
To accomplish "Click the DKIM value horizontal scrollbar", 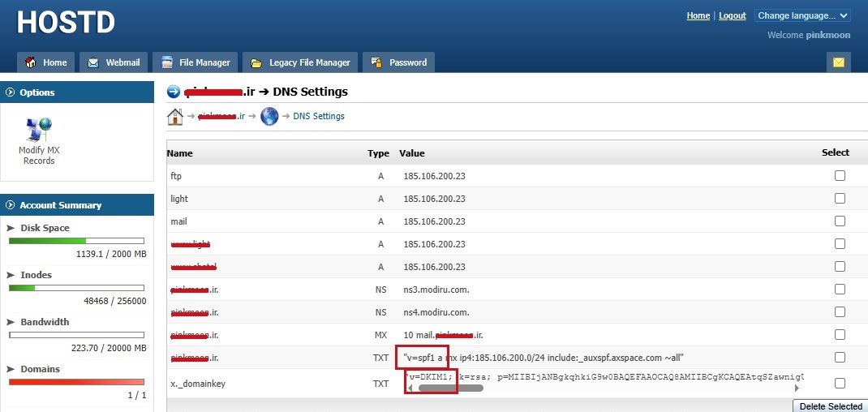I will 450,388.
